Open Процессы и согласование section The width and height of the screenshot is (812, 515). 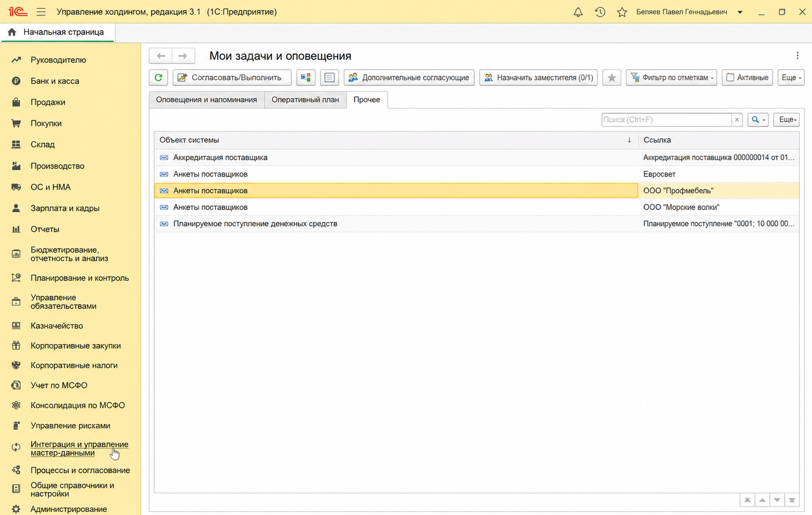pyautogui.click(x=80, y=470)
